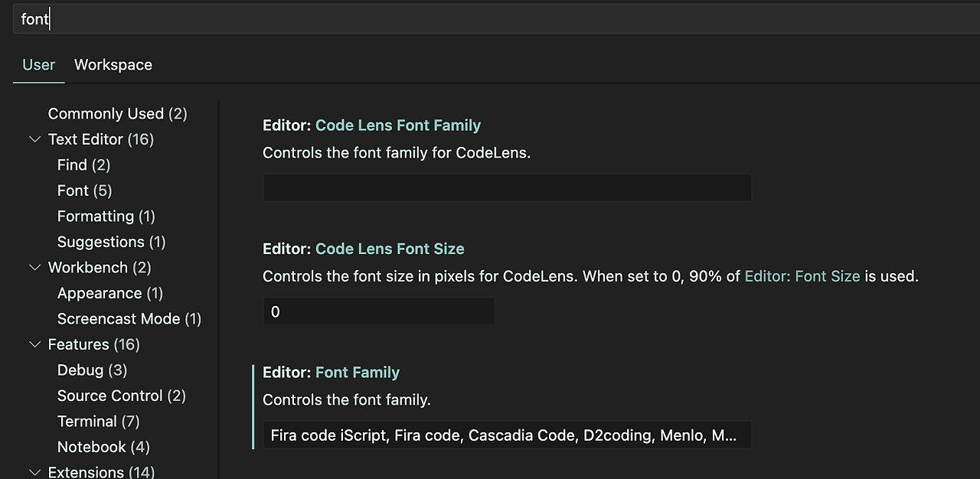Select Appearance under Workbench
The width and height of the screenshot is (980, 479).
click(109, 293)
